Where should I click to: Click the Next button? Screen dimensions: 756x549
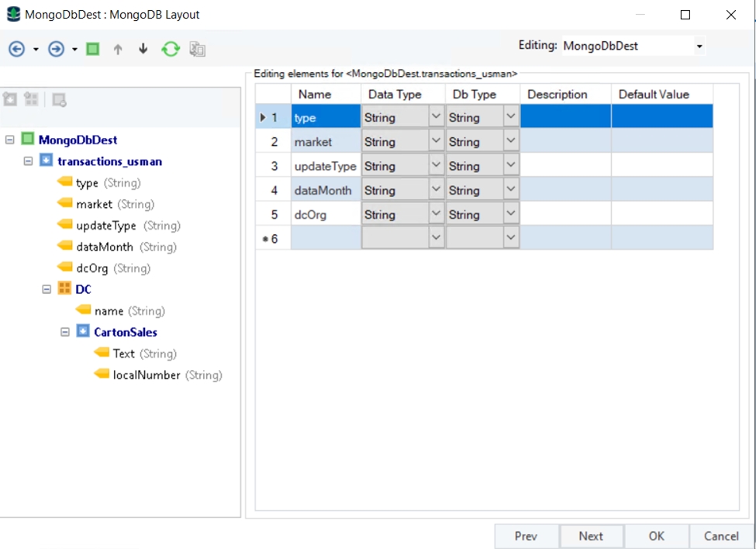tap(590, 536)
